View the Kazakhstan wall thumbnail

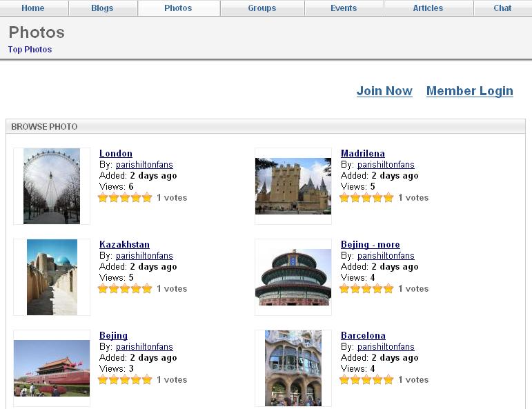(x=52, y=277)
